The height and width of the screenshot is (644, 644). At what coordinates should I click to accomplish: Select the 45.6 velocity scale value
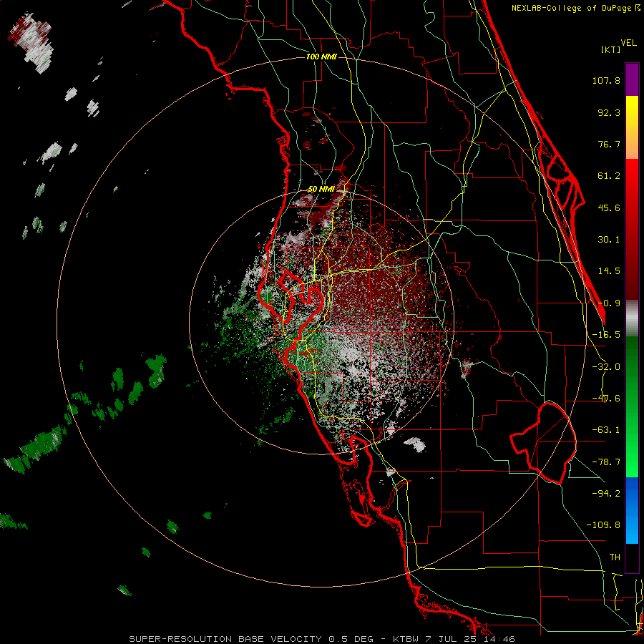point(609,208)
